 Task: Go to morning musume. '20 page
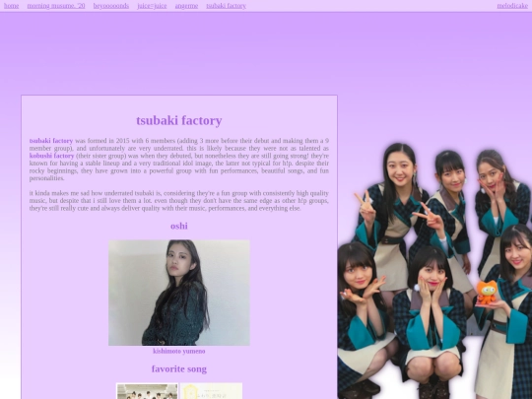pyautogui.click(x=56, y=6)
